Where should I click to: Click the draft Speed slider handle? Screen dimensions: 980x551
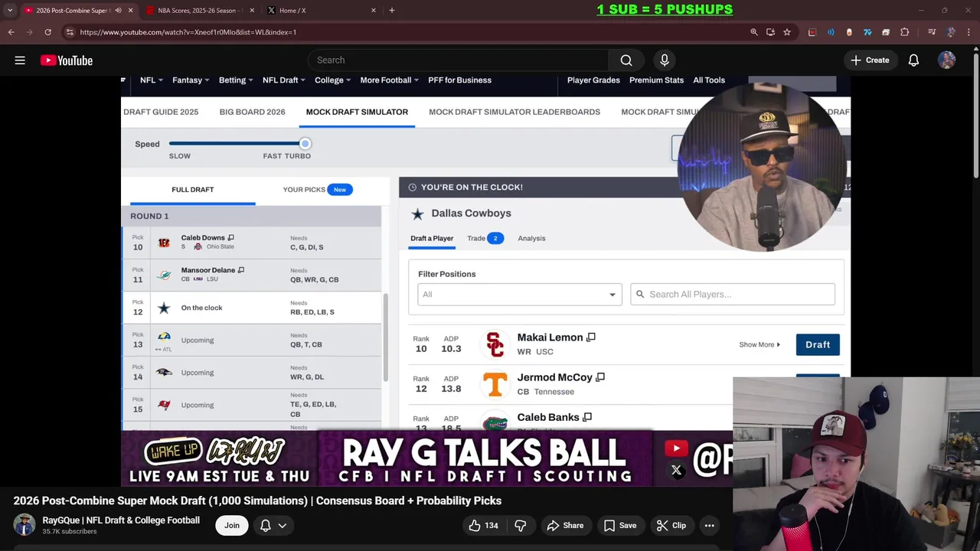click(305, 144)
